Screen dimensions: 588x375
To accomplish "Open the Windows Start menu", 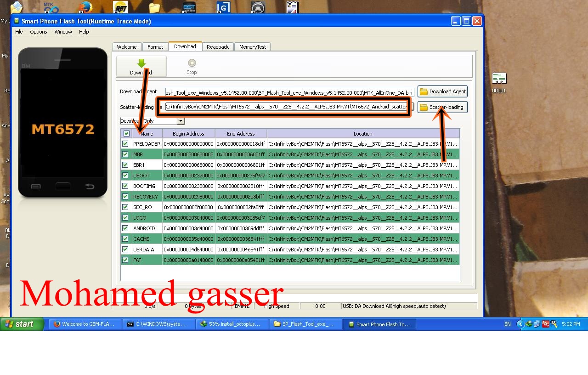I will pos(22,324).
